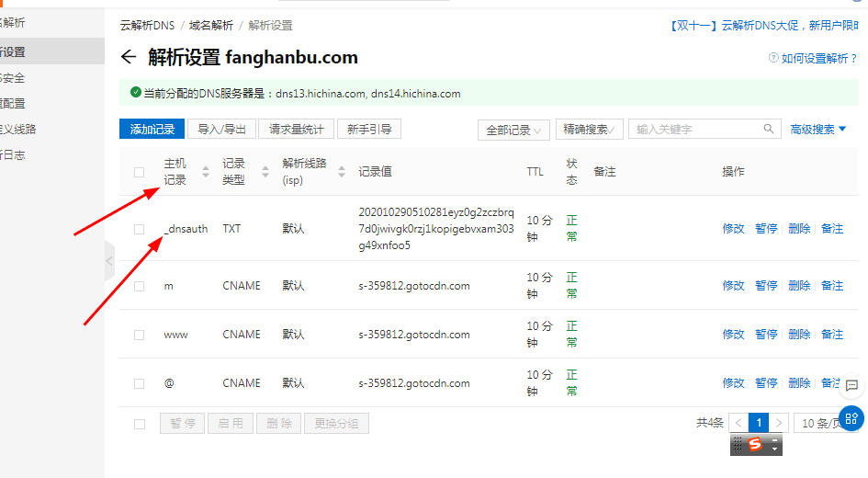
Task: Click 删除 for the _dnsauth record
Action: click(799, 228)
